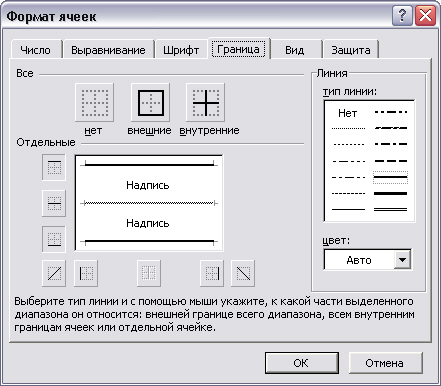
Task: Open the dialog help question-mark button
Action: pyautogui.click(x=402, y=15)
